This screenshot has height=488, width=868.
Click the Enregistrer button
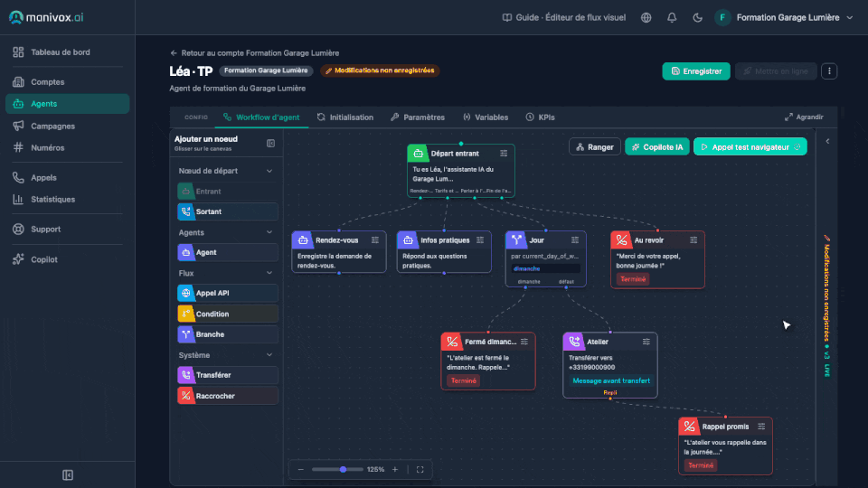click(696, 70)
